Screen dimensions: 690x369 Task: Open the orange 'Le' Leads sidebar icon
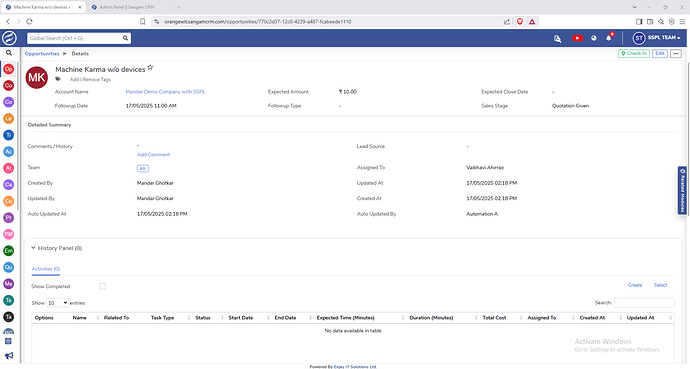coord(8,118)
